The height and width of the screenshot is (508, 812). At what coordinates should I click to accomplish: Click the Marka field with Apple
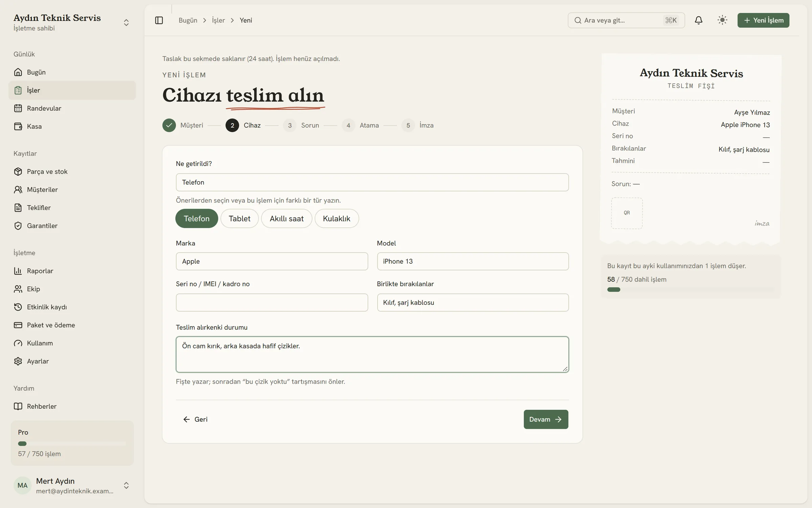pyautogui.click(x=272, y=261)
